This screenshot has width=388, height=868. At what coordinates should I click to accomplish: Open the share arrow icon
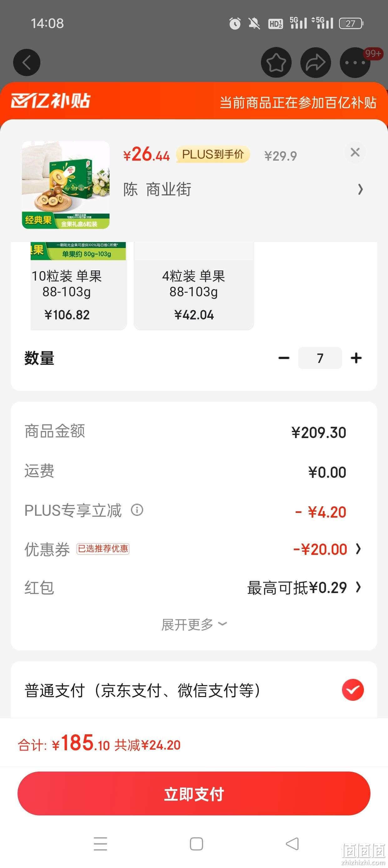tap(316, 63)
